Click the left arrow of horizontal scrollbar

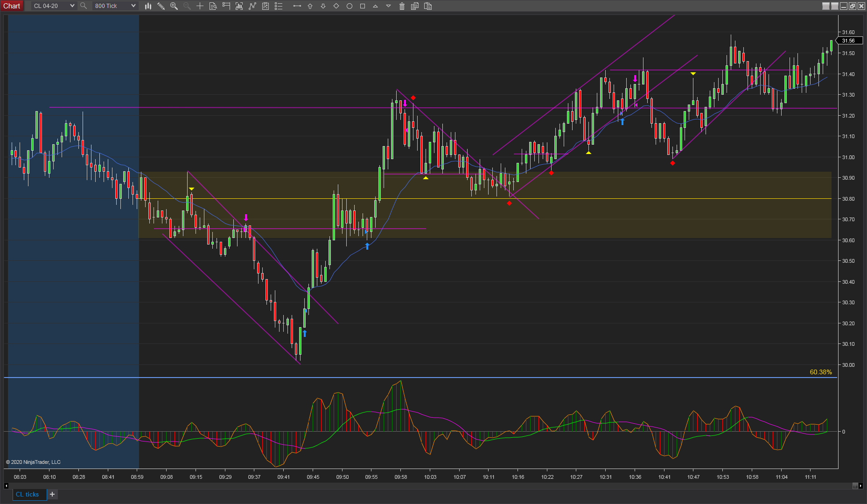6,486
